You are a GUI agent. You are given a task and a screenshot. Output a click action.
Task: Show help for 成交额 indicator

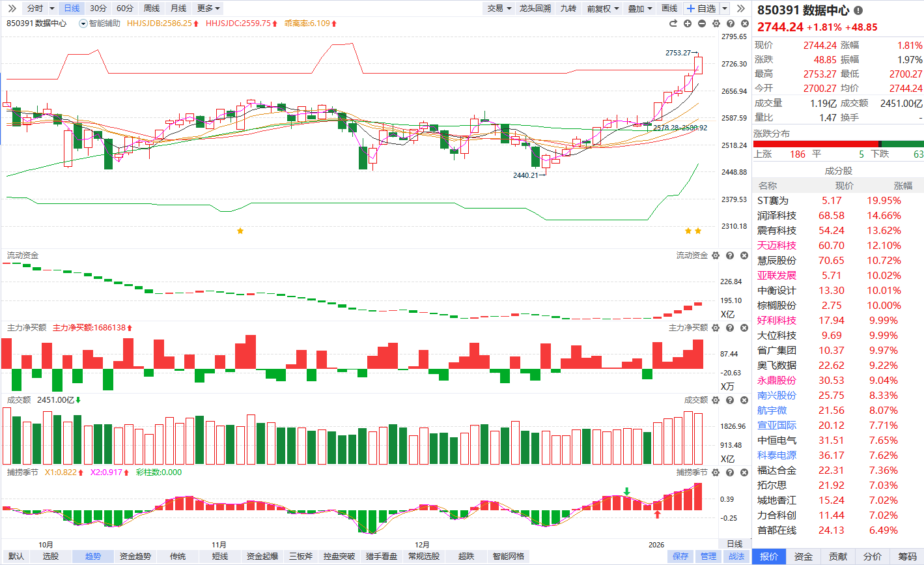coord(730,400)
